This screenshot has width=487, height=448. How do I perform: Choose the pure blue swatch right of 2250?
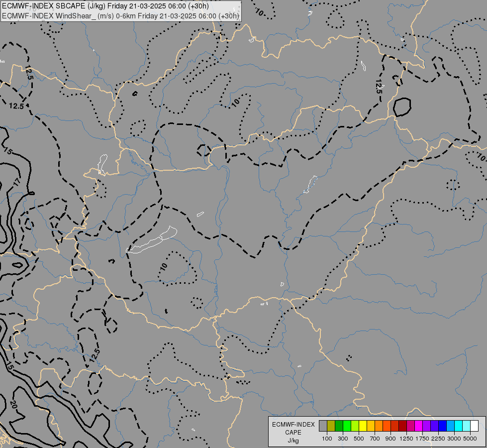click(443, 426)
